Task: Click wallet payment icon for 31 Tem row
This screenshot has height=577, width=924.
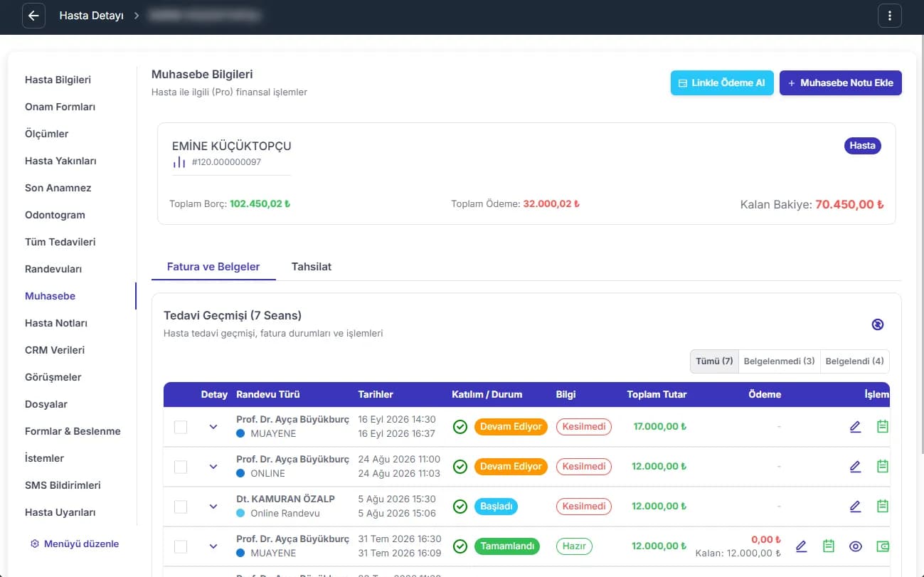Action: coord(883,546)
